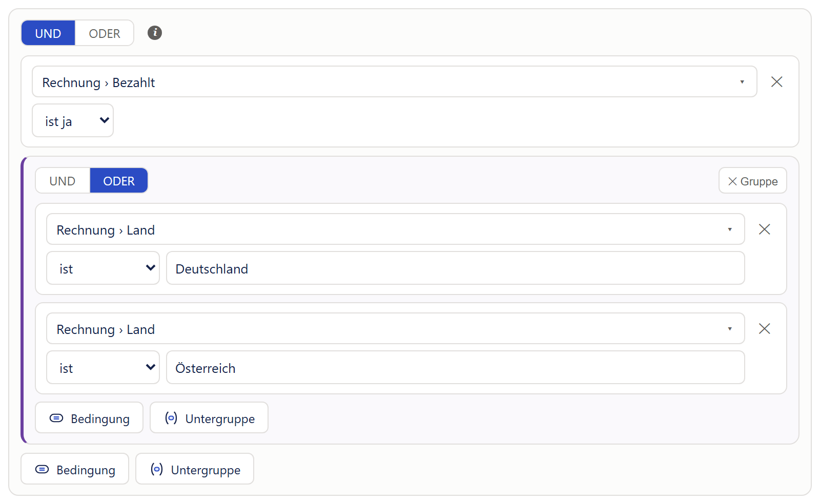Screen dimensions: 820x504
Task: Add Bedingung to the top-level group
Action: [75, 469]
